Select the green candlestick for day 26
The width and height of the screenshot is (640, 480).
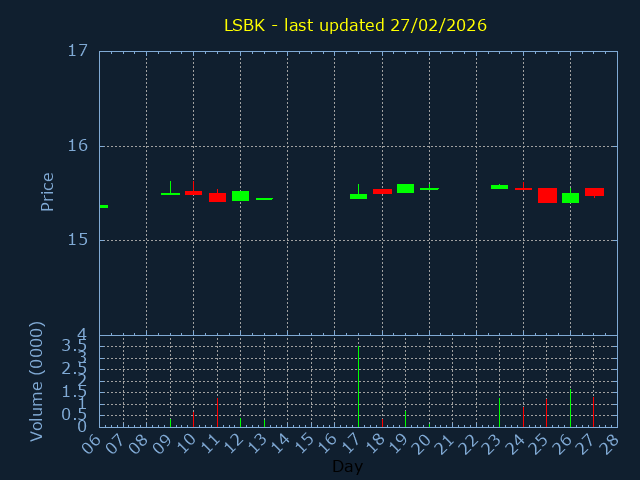[x=570, y=198]
